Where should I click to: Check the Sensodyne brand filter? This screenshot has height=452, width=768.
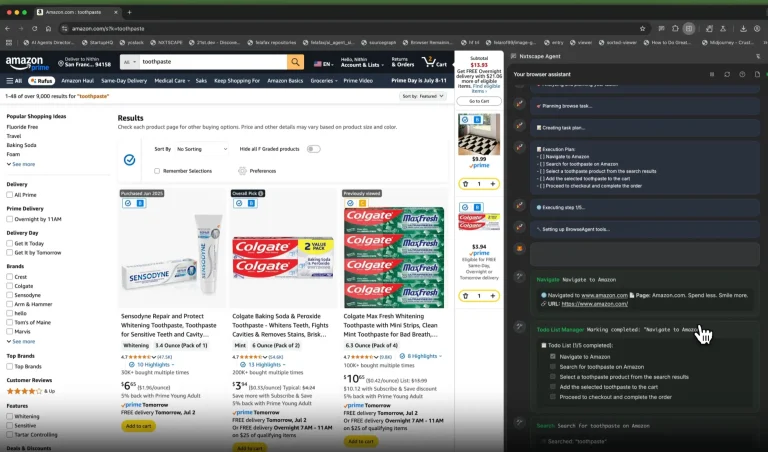click(10, 295)
